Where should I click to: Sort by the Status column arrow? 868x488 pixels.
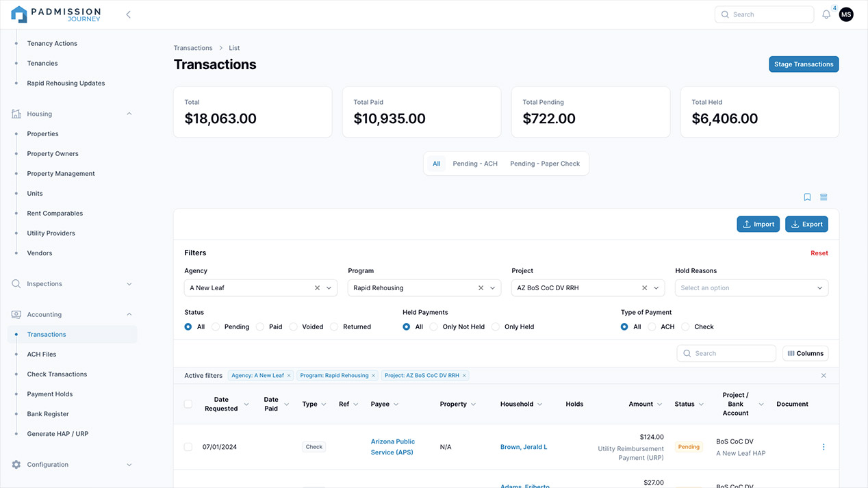pyautogui.click(x=701, y=404)
